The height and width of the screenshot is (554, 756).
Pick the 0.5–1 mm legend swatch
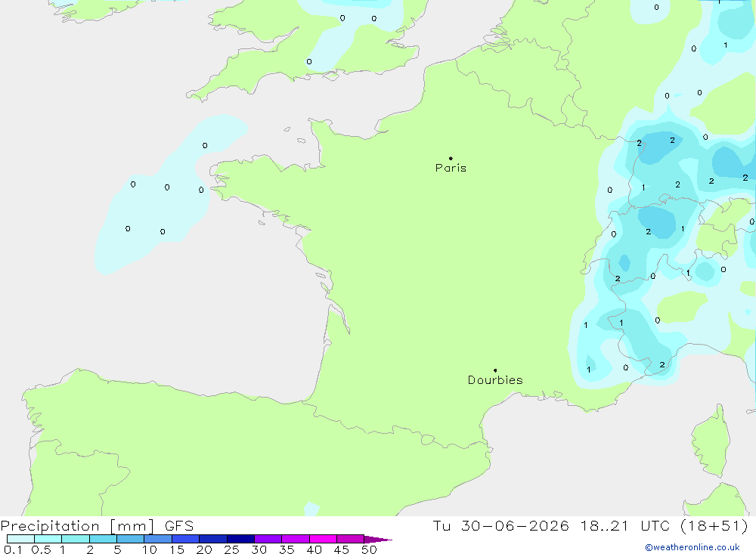coord(48,539)
